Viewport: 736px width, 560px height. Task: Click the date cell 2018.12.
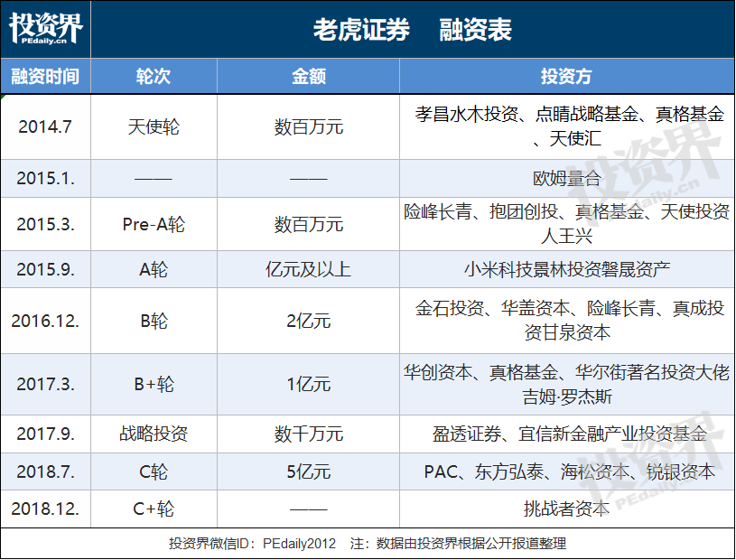coord(45,509)
